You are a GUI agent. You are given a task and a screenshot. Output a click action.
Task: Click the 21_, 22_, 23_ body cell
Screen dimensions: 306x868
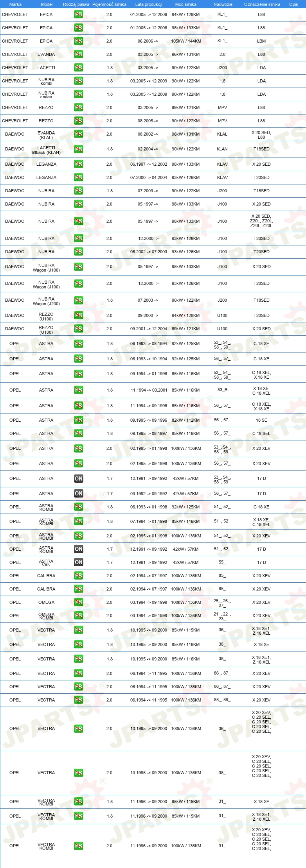(x=222, y=616)
